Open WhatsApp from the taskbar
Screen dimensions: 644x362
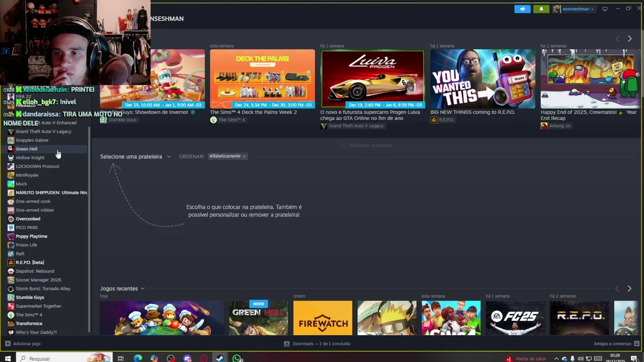coord(236,358)
